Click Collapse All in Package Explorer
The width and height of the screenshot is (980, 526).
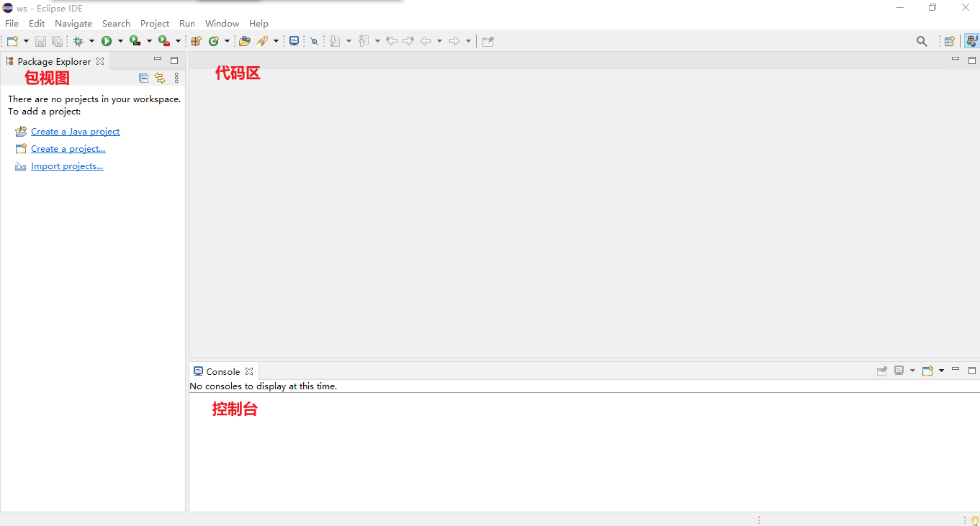tap(143, 78)
